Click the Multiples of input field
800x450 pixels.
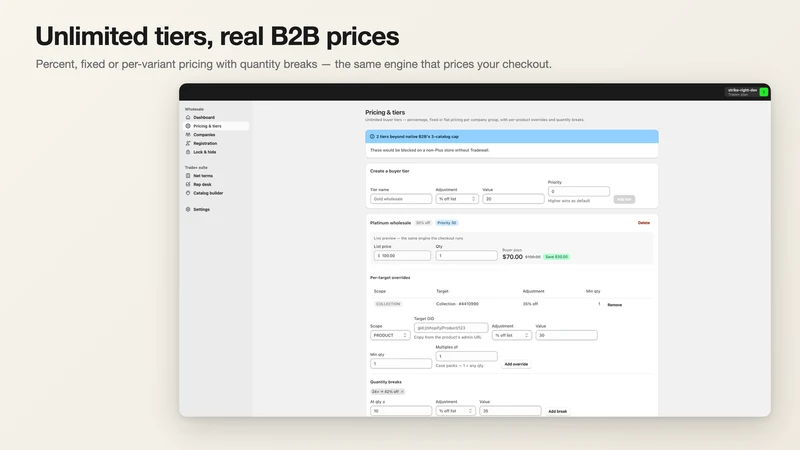[x=466, y=356]
